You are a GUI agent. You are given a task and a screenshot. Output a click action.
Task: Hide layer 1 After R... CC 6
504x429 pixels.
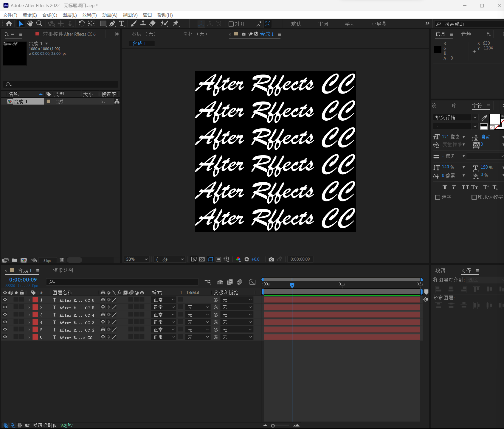pyautogui.click(x=5, y=300)
